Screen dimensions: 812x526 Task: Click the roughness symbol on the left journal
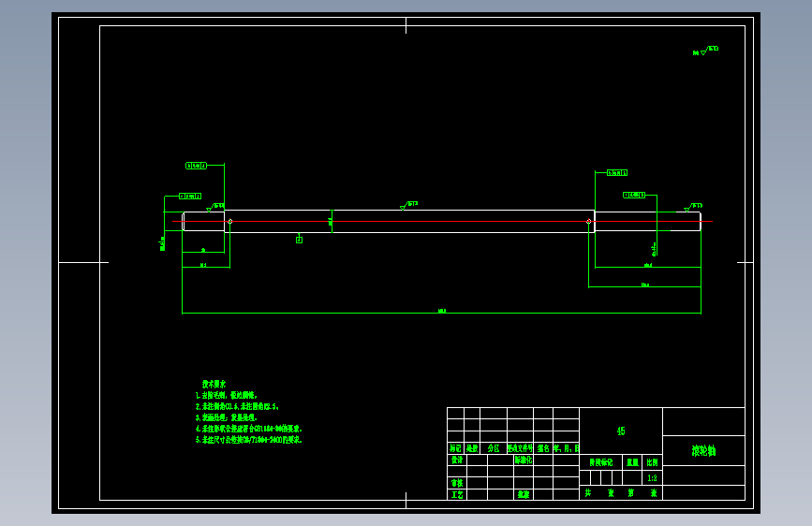click(x=214, y=208)
